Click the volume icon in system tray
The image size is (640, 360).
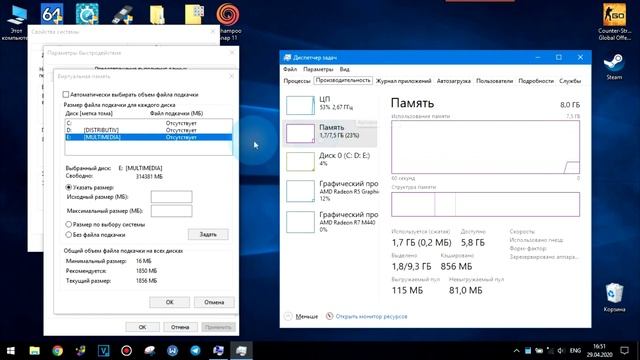560,351
